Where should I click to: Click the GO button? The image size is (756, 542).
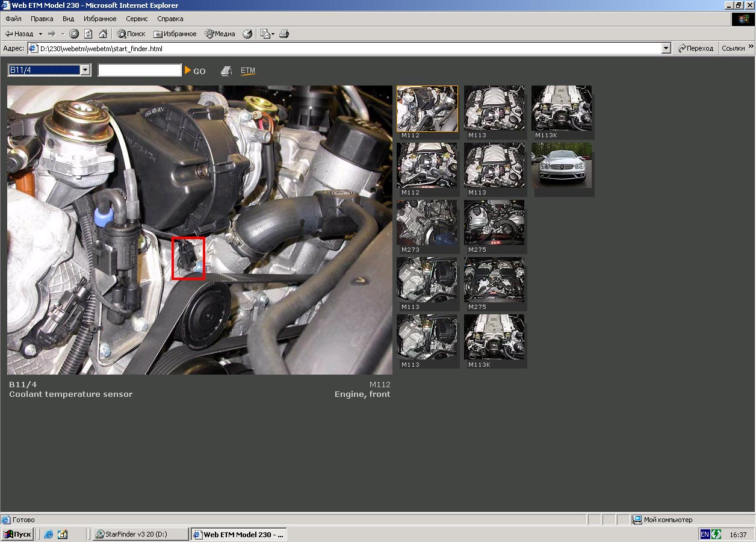pos(196,71)
